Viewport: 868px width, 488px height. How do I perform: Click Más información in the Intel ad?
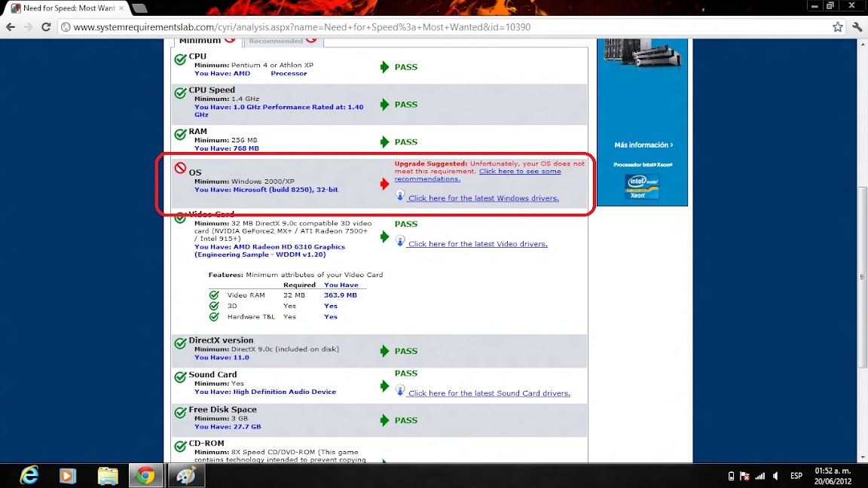tap(643, 145)
